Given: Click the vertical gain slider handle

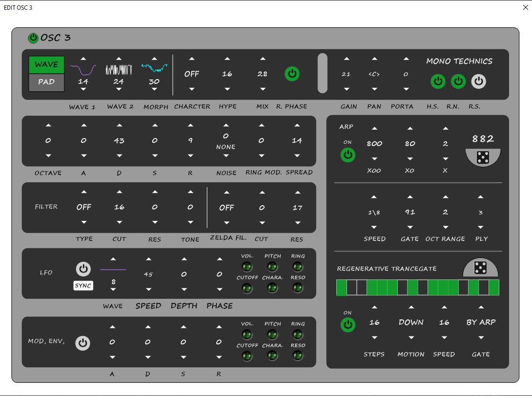Looking at the screenshot, I should click(x=322, y=73).
